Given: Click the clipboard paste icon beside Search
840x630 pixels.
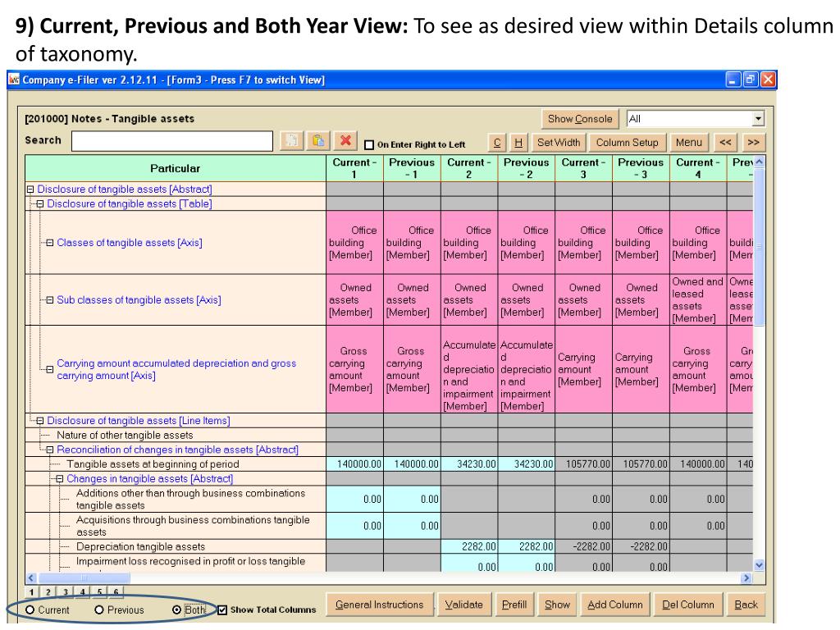Looking at the screenshot, I should pos(318,141).
